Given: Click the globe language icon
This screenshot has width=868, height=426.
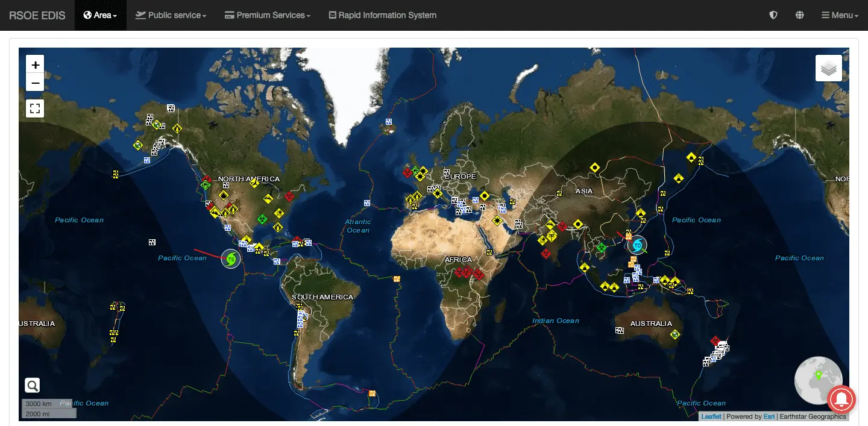Looking at the screenshot, I should coord(799,15).
